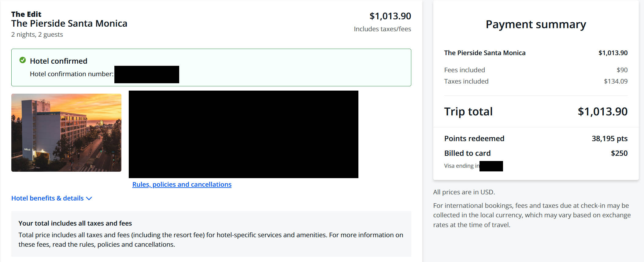Click The Edit brand label
Viewport: 644px width, 262px height.
coord(26,14)
